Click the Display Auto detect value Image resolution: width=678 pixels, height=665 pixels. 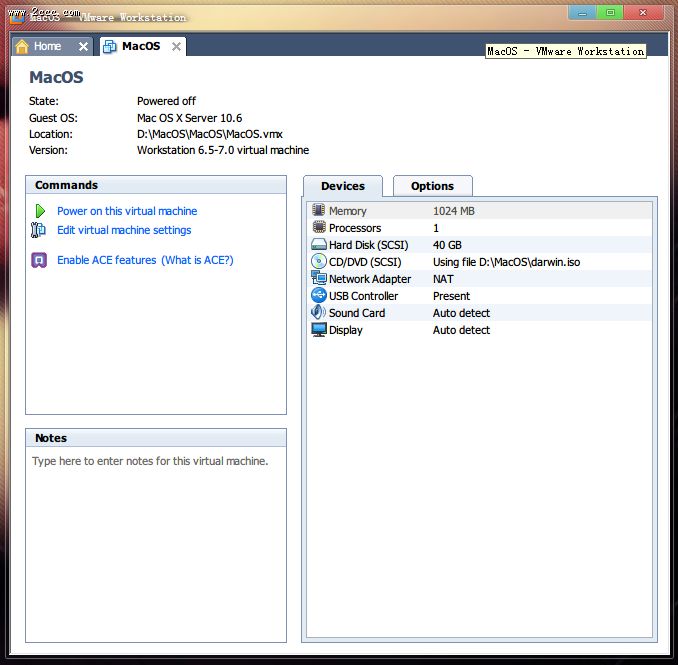[x=461, y=330]
